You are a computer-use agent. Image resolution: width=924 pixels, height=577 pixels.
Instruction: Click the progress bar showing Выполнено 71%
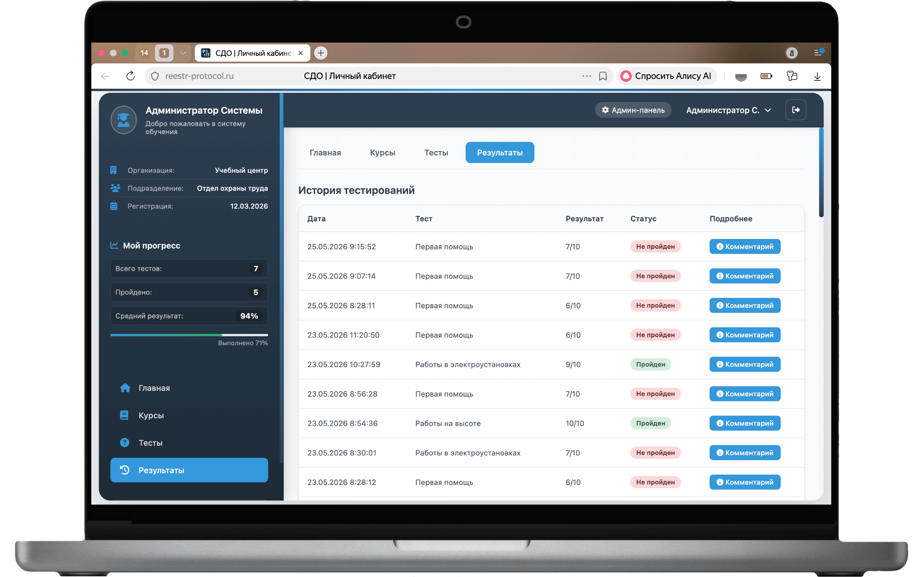(x=189, y=335)
